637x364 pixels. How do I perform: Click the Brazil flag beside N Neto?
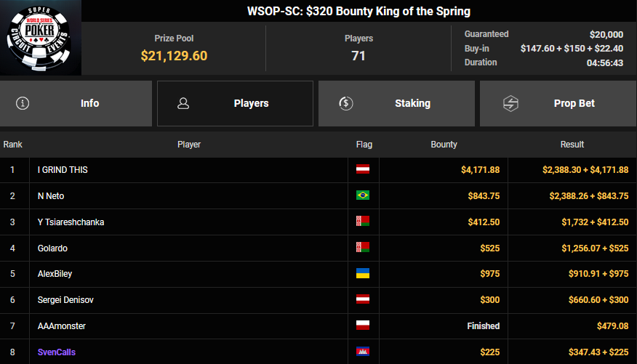click(362, 195)
